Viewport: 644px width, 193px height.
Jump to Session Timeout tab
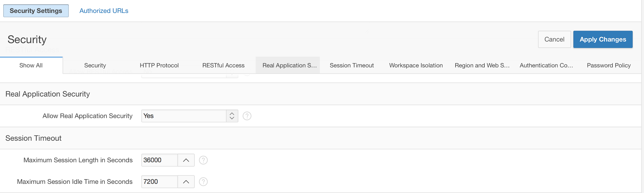click(x=352, y=65)
